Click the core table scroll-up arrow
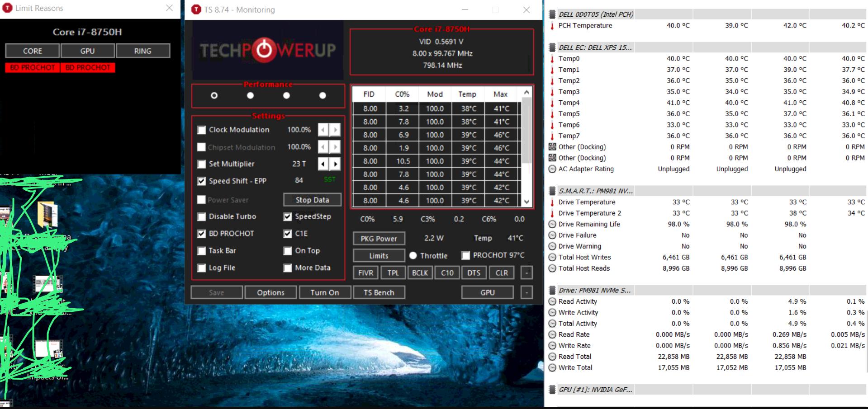Screen dimensions: 868x409 pyautogui.click(x=526, y=93)
